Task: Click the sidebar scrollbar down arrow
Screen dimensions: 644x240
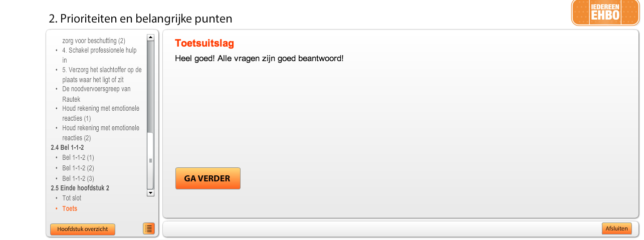Action: 150,193
